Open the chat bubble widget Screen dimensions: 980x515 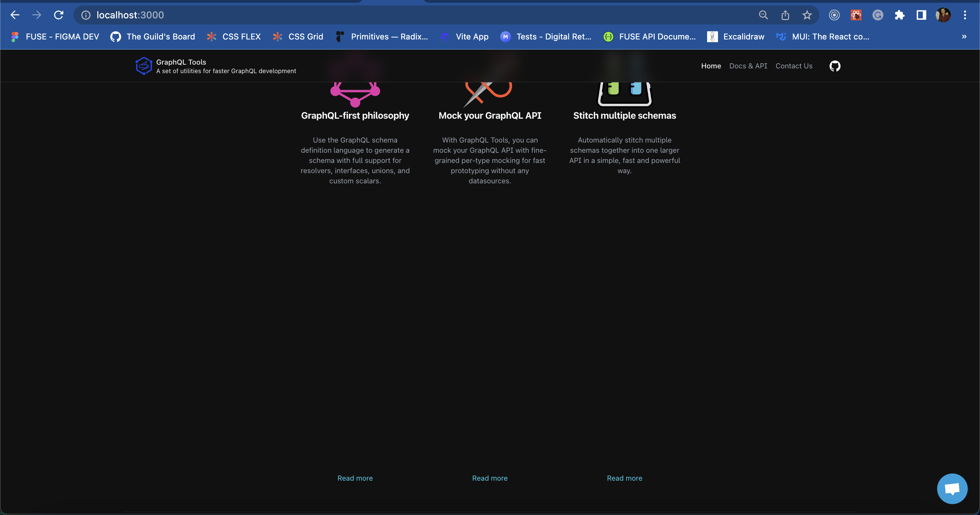point(952,488)
